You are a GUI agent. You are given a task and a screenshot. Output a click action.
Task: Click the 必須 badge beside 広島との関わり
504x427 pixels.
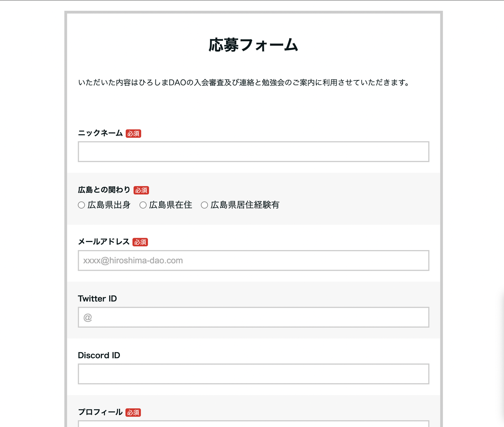point(141,190)
